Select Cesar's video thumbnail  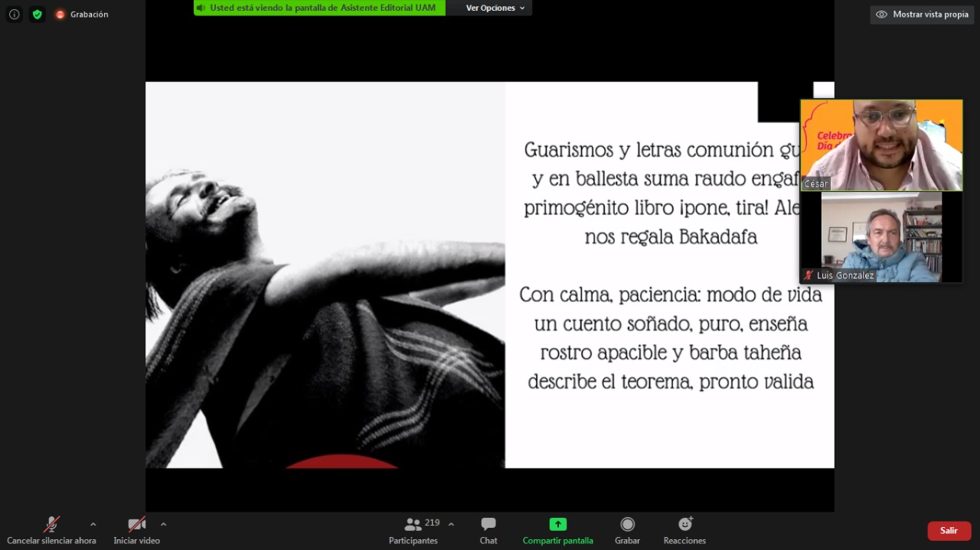pyautogui.click(x=881, y=145)
